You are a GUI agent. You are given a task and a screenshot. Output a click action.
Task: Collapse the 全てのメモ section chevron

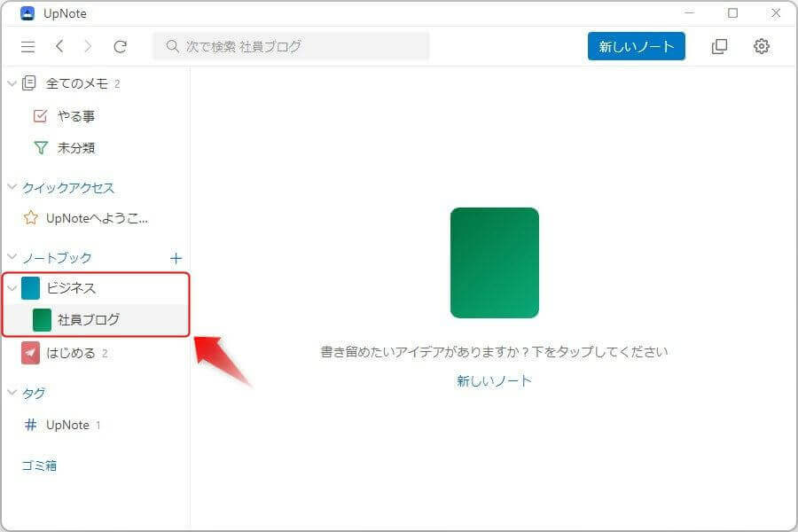point(12,83)
